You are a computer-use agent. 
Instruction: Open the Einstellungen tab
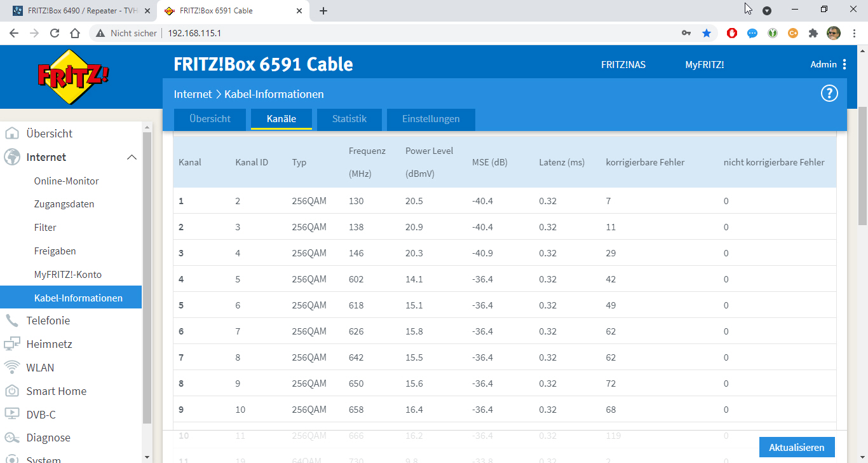tap(431, 119)
